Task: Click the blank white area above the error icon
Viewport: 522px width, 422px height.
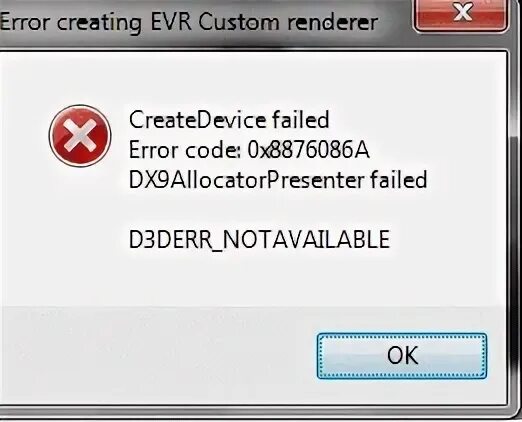Action: point(80,78)
